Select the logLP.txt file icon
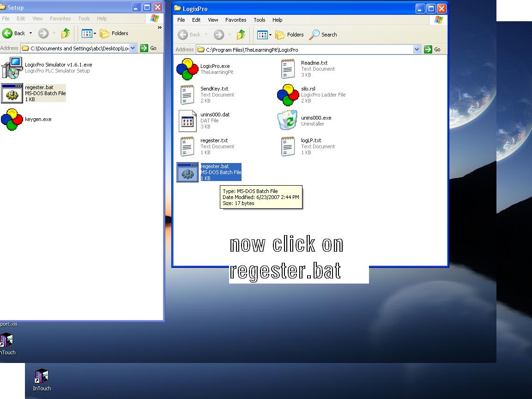The image size is (532, 399). (x=288, y=146)
